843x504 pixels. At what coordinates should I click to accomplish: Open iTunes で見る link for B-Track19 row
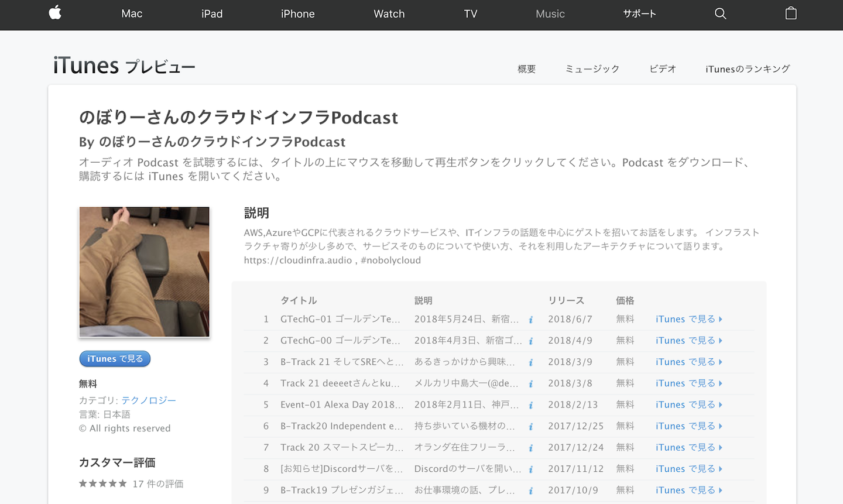689,490
